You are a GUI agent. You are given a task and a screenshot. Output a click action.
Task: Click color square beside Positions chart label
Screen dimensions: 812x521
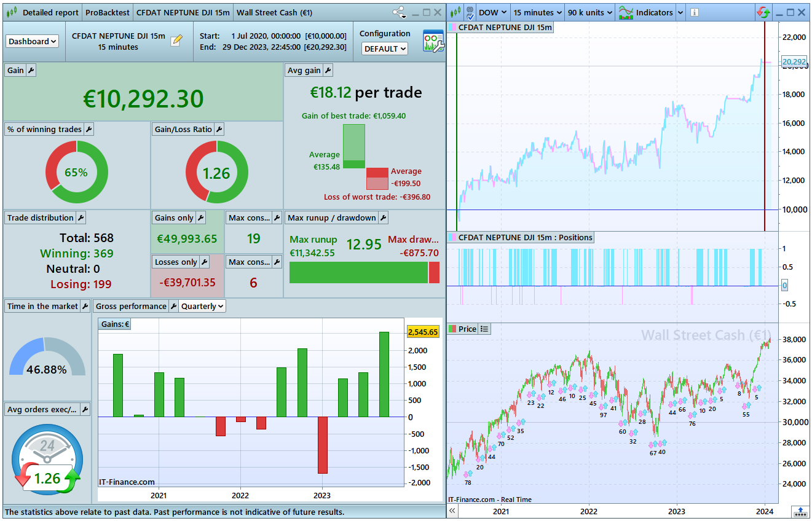pos(453,238)
